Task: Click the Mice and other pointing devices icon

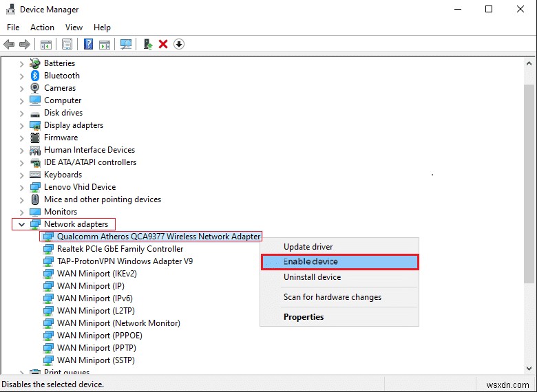Action: pyautogui.click(x=35, y=199)
